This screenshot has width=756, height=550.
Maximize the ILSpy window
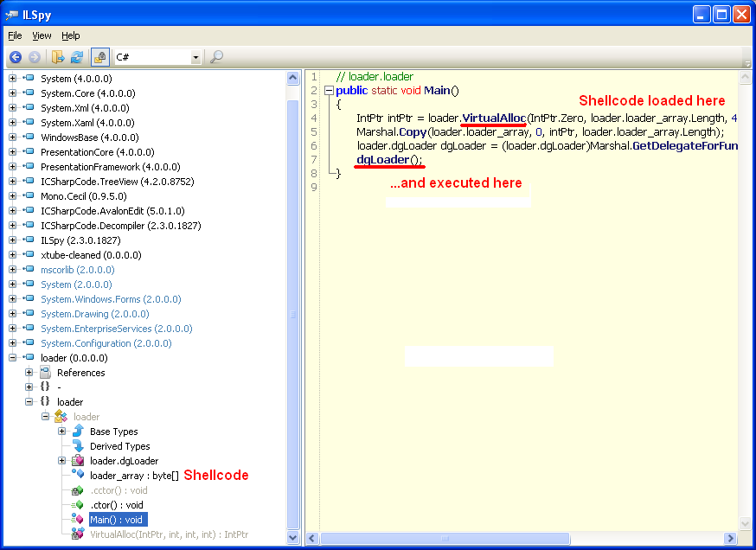point(721,15)
